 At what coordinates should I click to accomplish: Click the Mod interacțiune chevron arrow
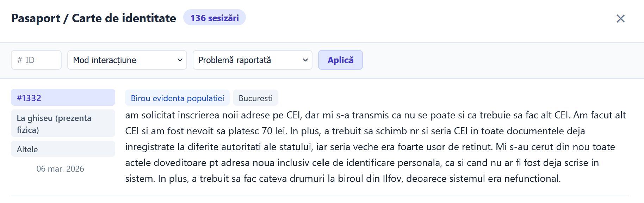tap(180, 60)
